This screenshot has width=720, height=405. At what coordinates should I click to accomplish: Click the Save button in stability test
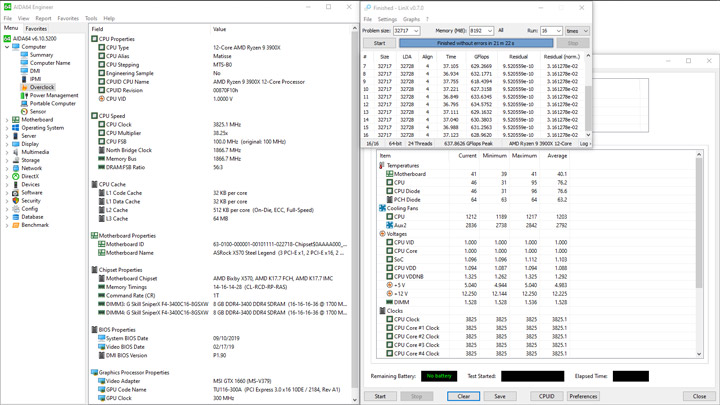click(x=500, y=396)
